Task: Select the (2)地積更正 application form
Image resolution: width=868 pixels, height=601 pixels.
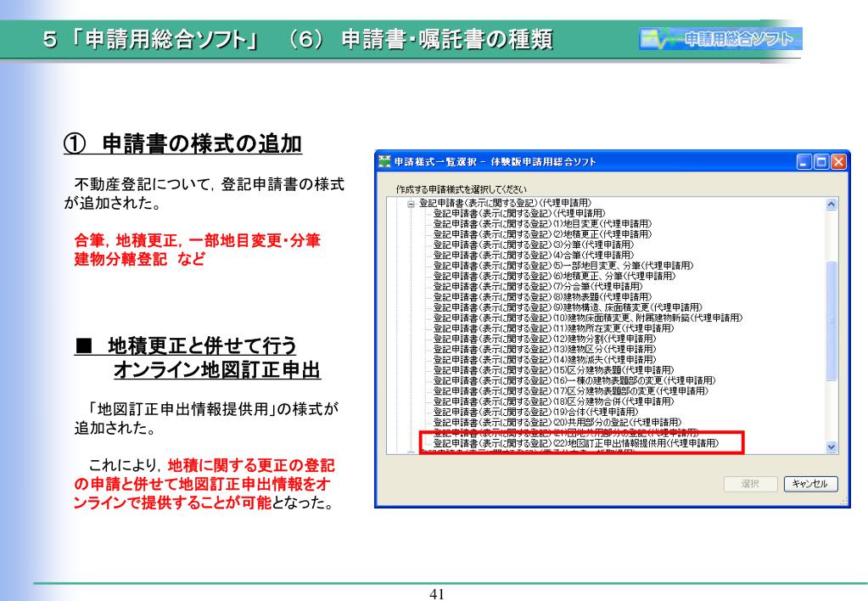Action: click(542, 234)
